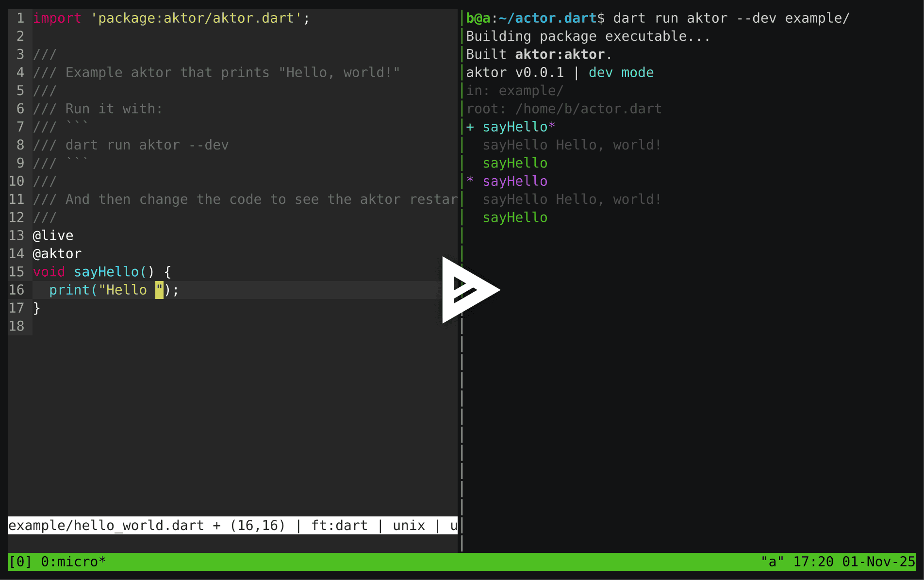Click the 'in: example/' output line
The image size is (924, 580).
515,91
